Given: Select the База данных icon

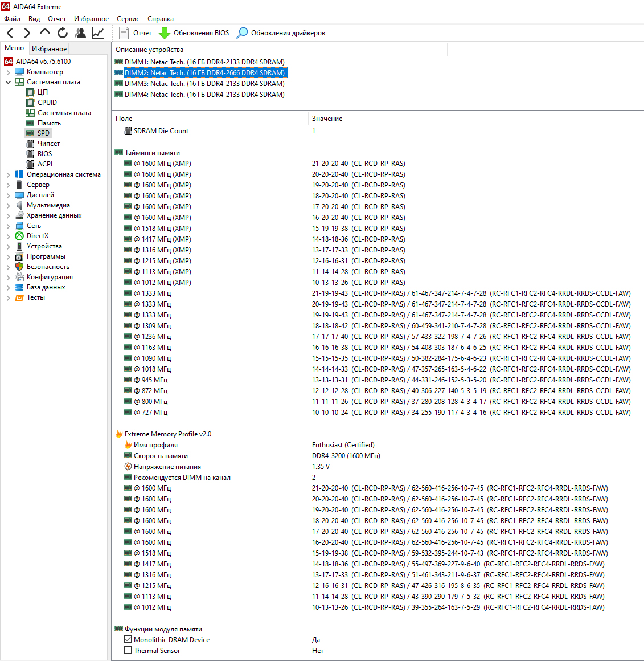Looking at the screenshot, I should coord(19,288).
